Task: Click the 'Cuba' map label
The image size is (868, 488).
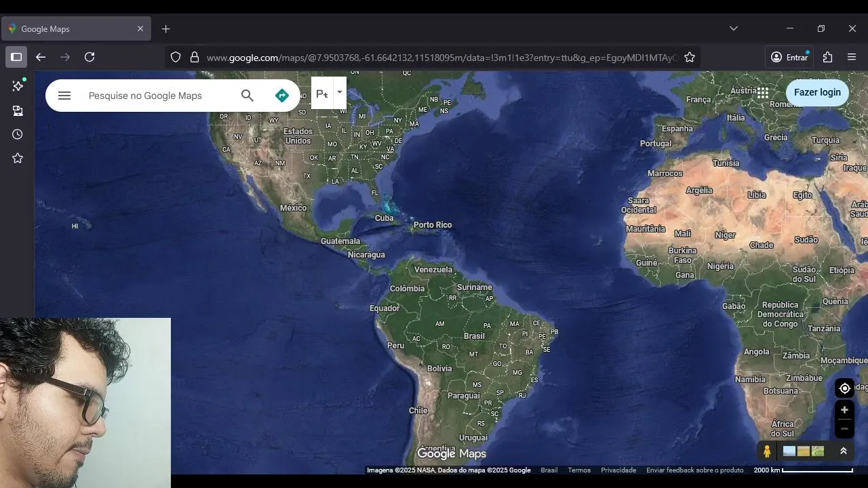Action: [384, 218]
